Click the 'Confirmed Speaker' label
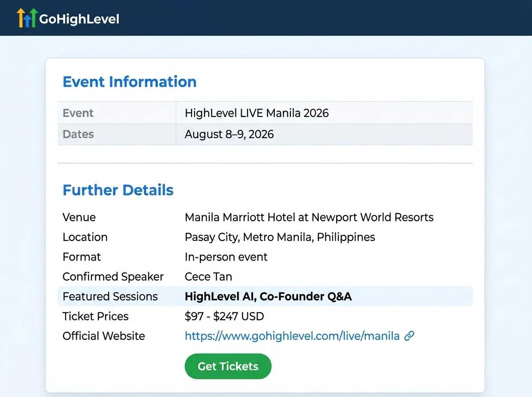Image resolution: width=532 pixels, height=397 pixels. point(113,277)
